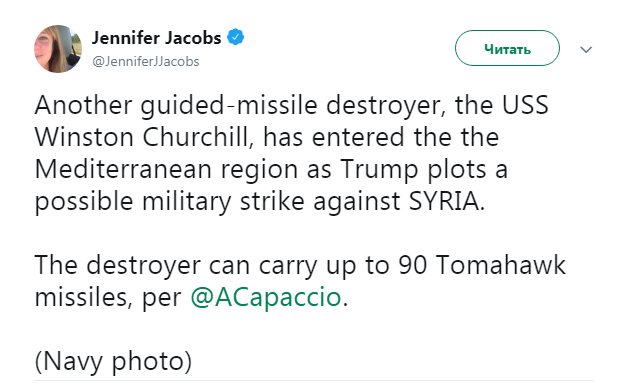The width and height of the screenshot is (628, 385).
Task: Click the word 'missiles' before 'per'
Action: coord(84,297)
